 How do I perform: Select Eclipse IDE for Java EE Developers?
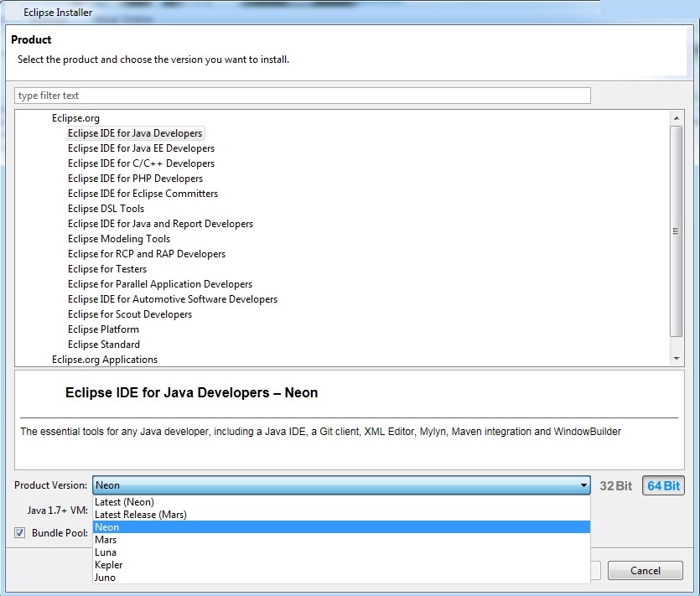click(141, 148)
